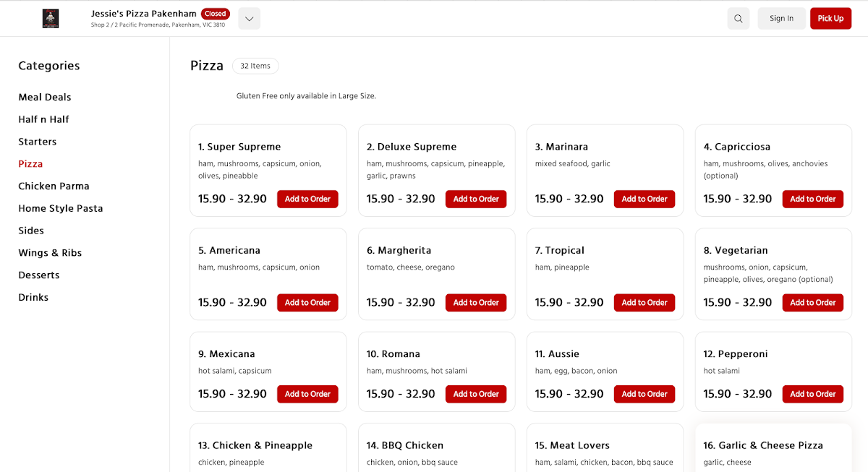Click the Categories heading
This screenshot has width=868, height=472.
(x=49, y=66)
